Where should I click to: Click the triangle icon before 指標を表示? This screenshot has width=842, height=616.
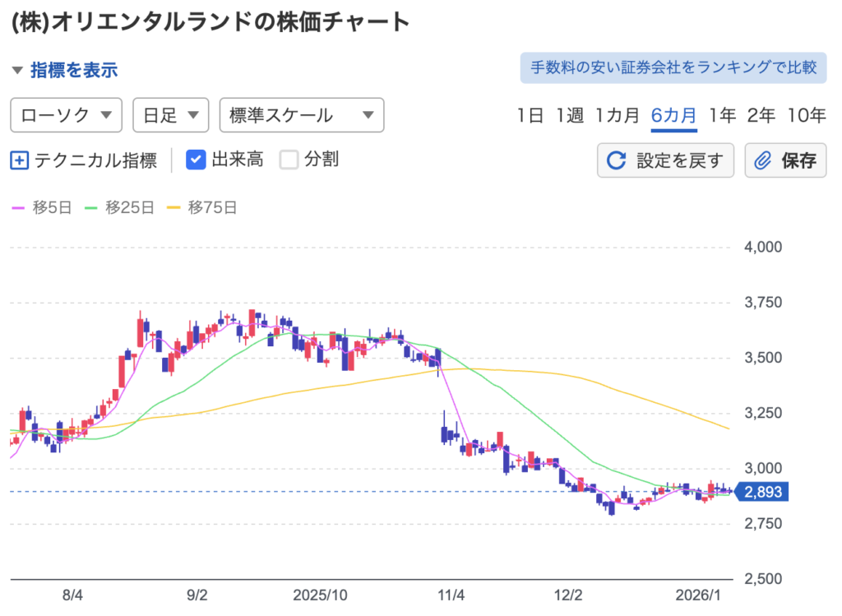point(17,70)
